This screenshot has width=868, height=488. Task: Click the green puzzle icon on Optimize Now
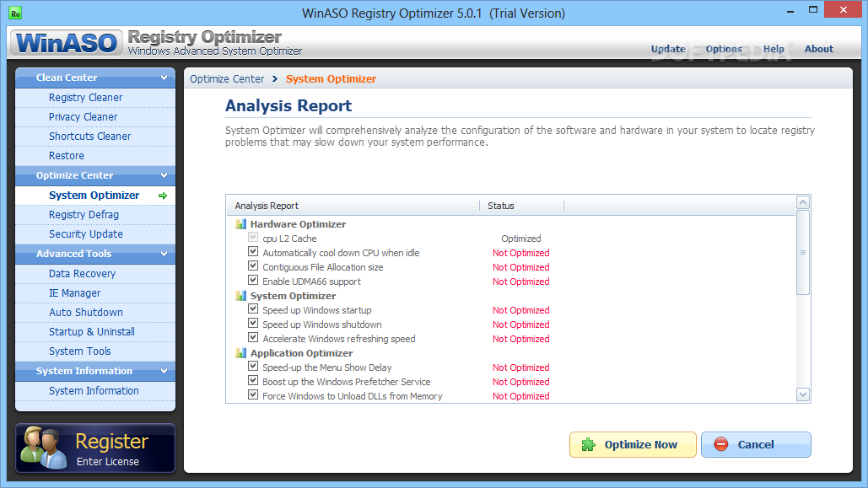click(589, 444)
